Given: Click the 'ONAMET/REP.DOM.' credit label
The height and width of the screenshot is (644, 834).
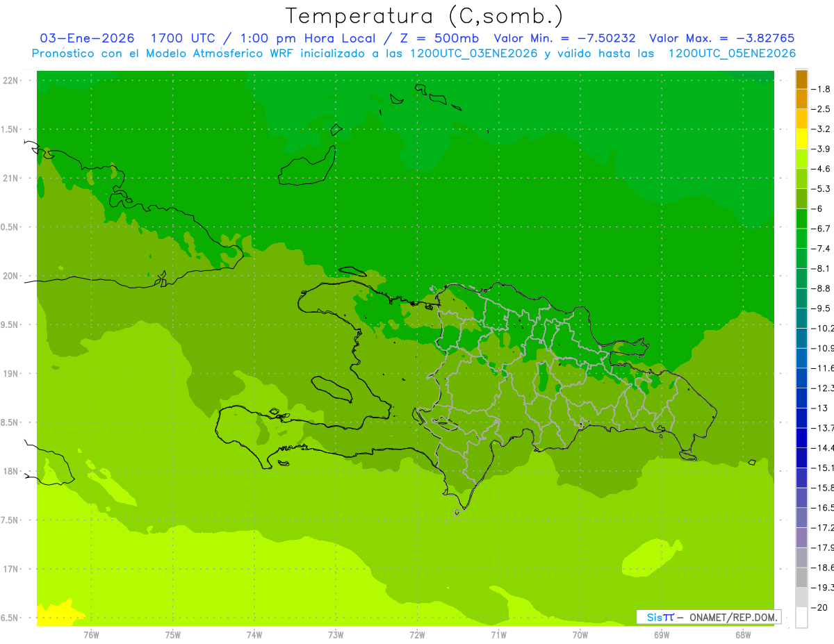Looking at the screenshot, I should point(733,617).
